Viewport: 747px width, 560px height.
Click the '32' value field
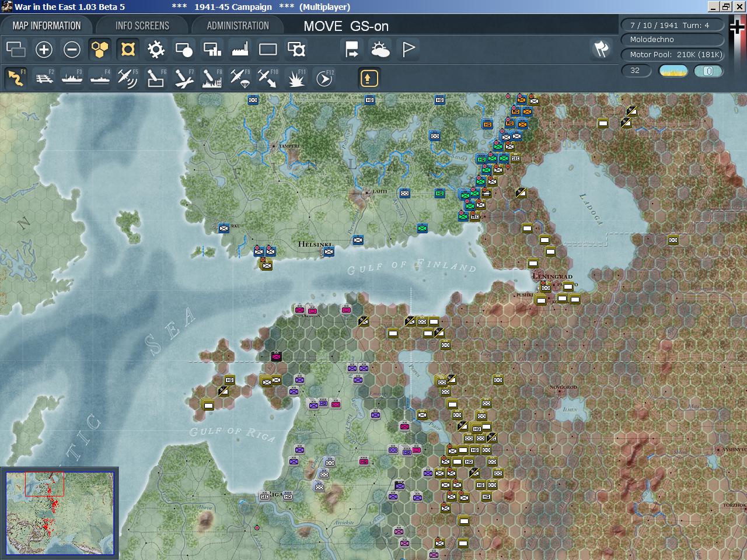tap(636, 71)
